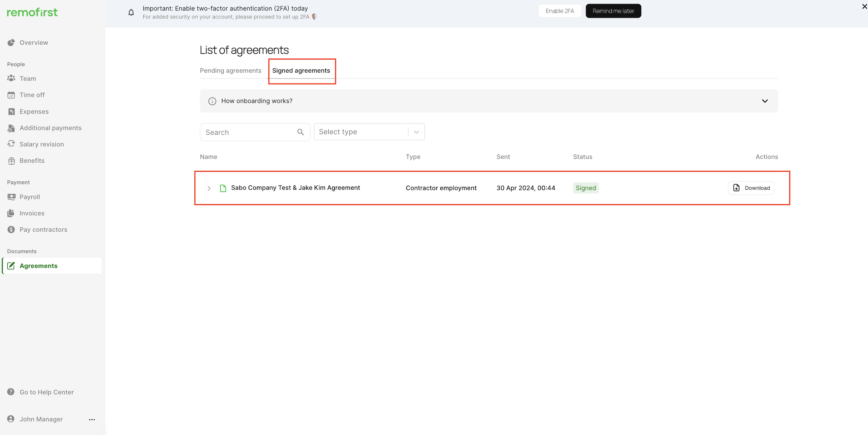Go to Team page
The height and width of the screenshot is (435, 868).
pos(28,79)
